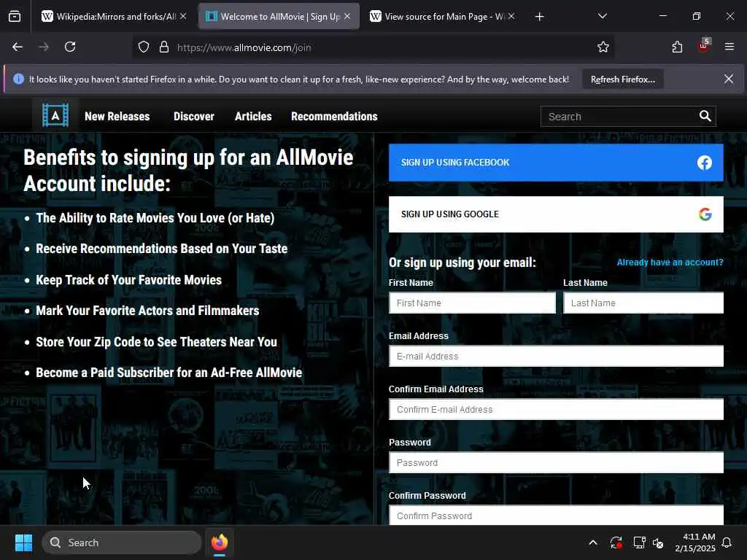This screenshot has width=747, height=560.
Task: Focus the Password input field
Action: point(556,463)
